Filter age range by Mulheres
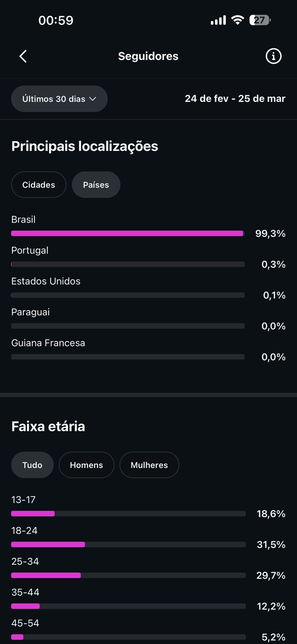297x644 pixels. [149, 465]
